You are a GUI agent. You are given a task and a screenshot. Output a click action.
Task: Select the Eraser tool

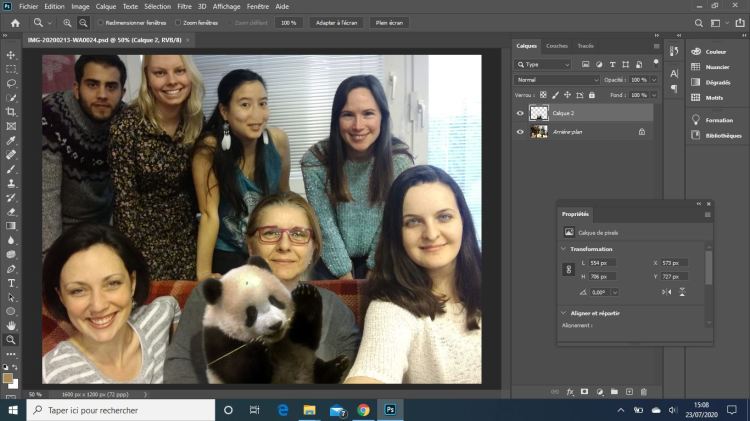(11, 212)
